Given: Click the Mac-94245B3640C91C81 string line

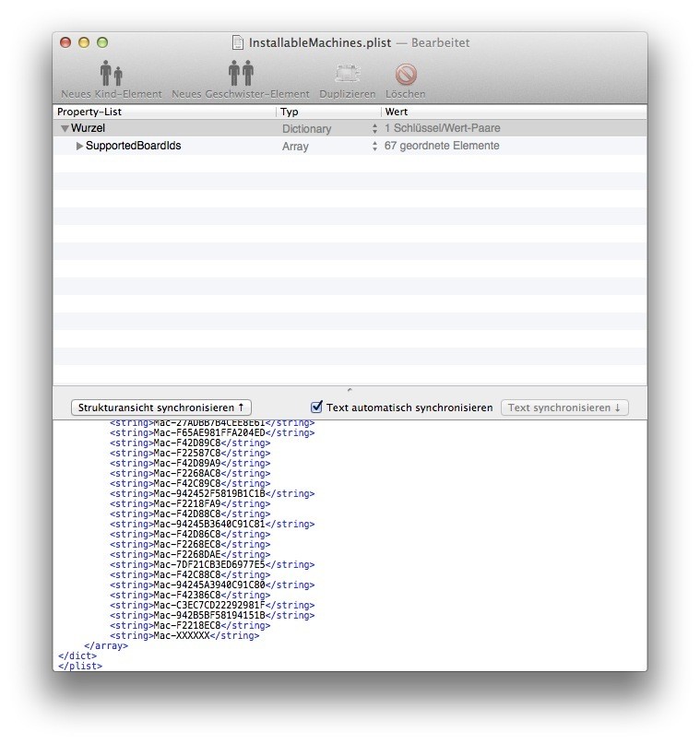Looking at the screenshot, I should coord(212,524).
